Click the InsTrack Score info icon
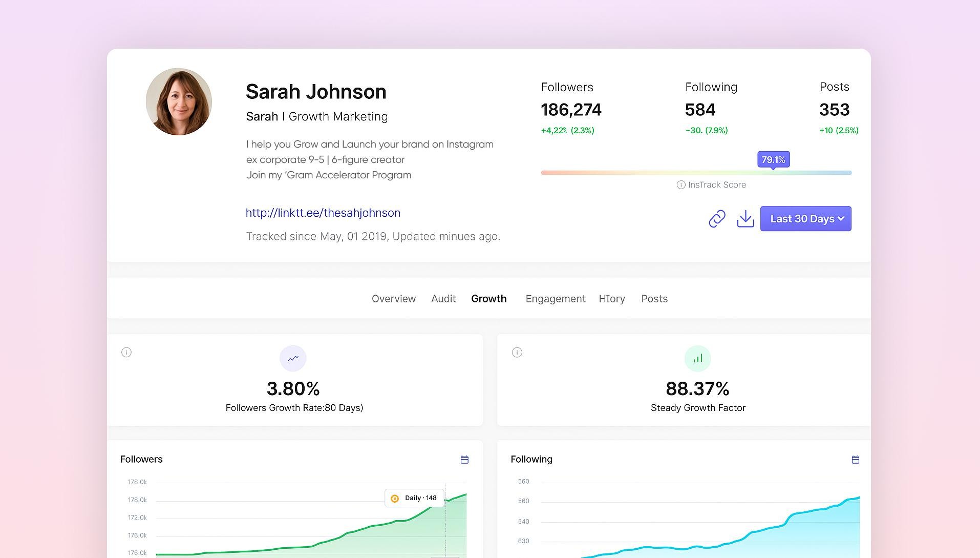 681,185
